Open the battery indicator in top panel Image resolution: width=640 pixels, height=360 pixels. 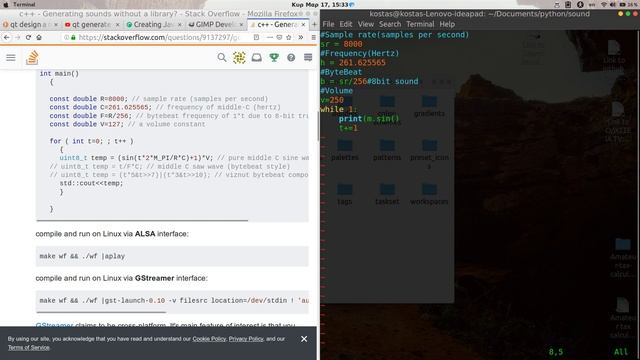tap(628, 4)
